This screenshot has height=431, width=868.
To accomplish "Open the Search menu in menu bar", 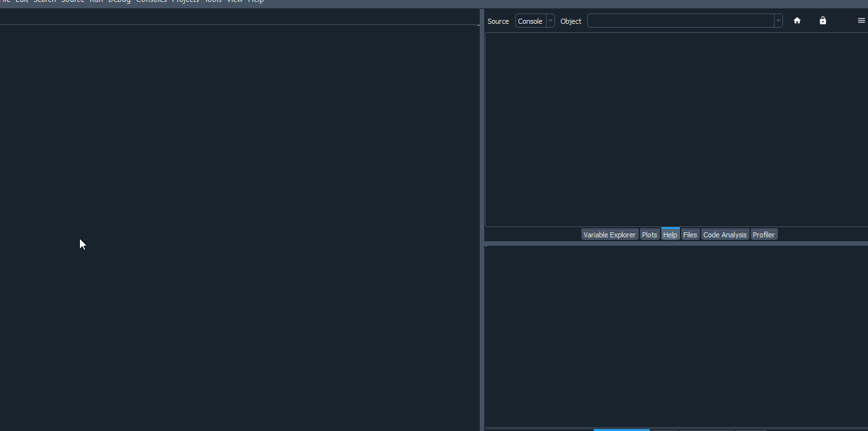I will pos(44,1).
